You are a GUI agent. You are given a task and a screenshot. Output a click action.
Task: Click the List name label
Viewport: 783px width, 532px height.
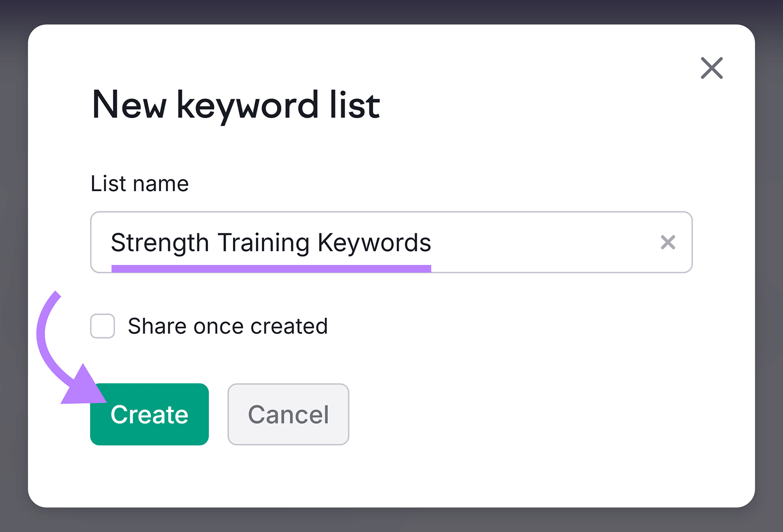point(139,183)
